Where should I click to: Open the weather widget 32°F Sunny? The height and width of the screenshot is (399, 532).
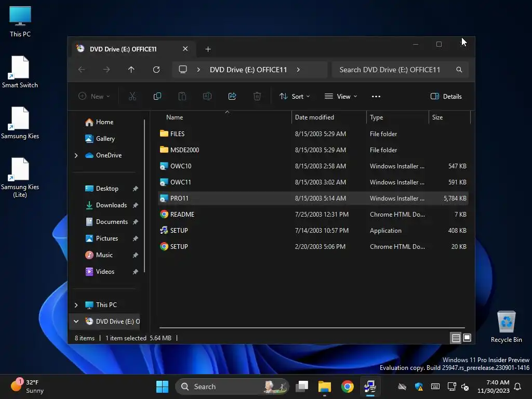click(x=27, y=387)
